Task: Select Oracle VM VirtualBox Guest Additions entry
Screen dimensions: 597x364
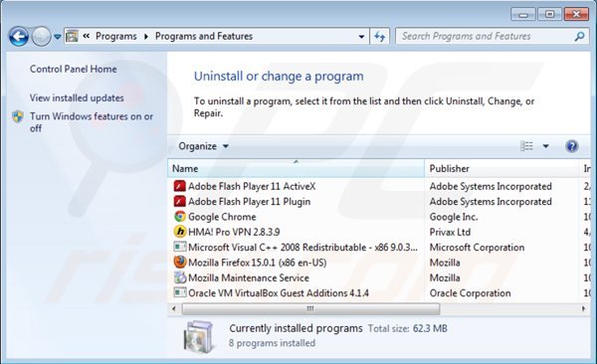Action: (x=279, y=293)
